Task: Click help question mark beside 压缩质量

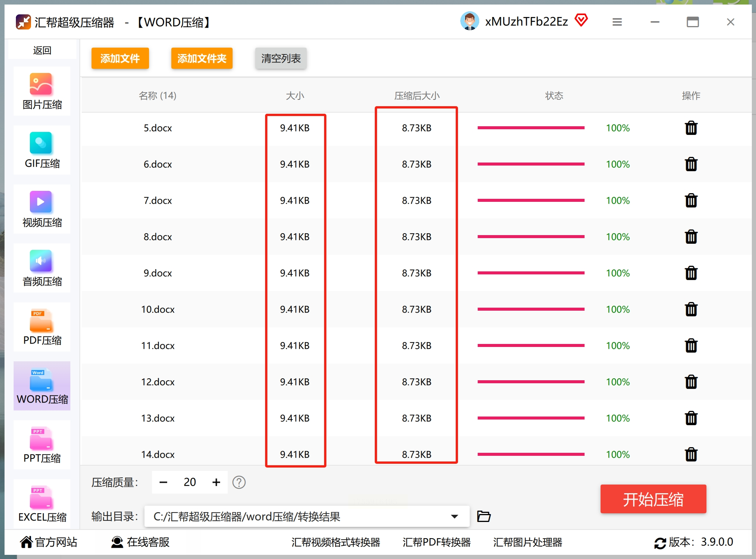Action: pos(239,482)
